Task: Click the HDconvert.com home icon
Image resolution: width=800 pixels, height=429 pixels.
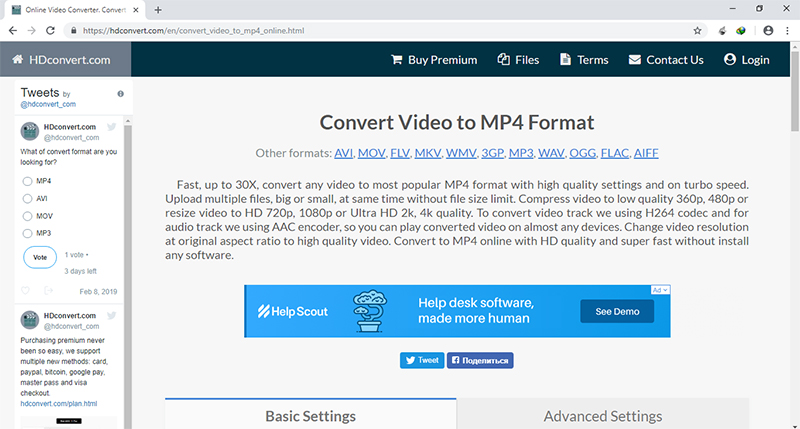Action: (x=18, y=60)
